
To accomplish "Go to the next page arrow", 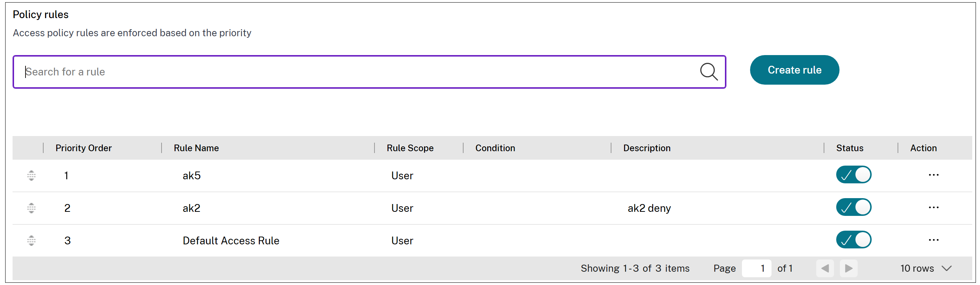I will (x=848, y=268).
